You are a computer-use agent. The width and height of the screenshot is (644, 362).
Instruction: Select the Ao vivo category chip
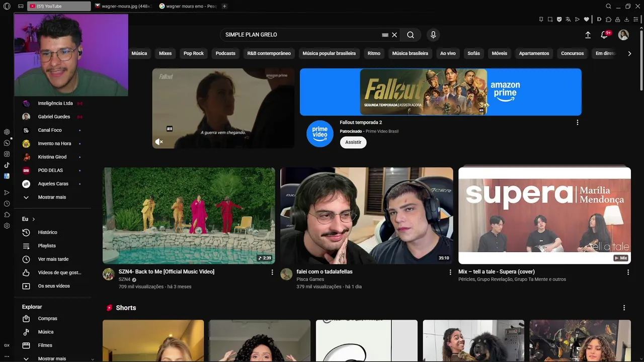click(448, 53)
